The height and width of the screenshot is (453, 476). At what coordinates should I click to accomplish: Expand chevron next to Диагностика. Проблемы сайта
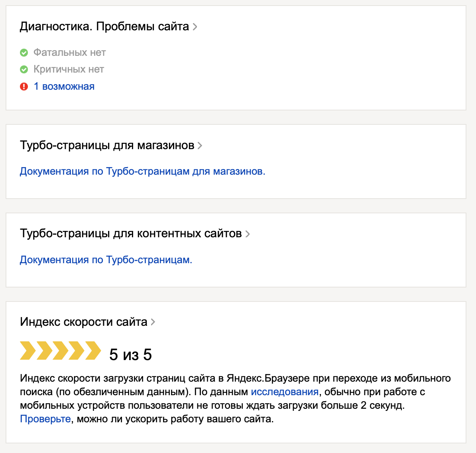195,27
